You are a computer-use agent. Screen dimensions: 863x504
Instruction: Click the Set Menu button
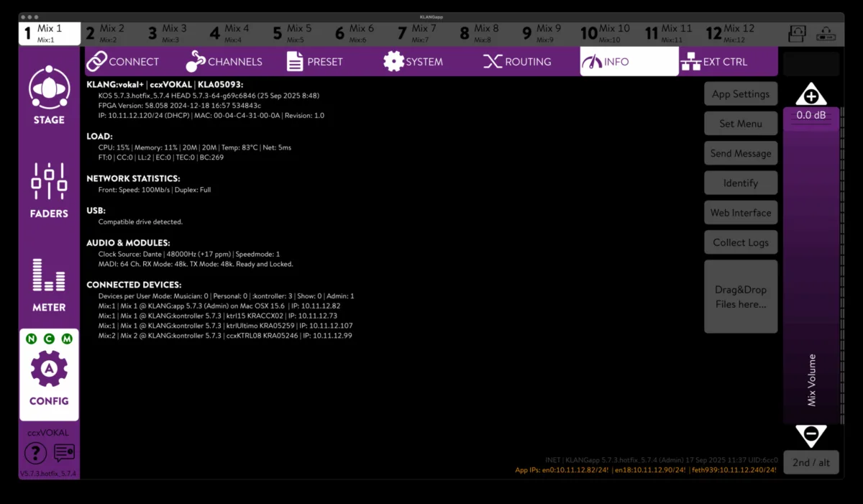(x=741, y=124)
